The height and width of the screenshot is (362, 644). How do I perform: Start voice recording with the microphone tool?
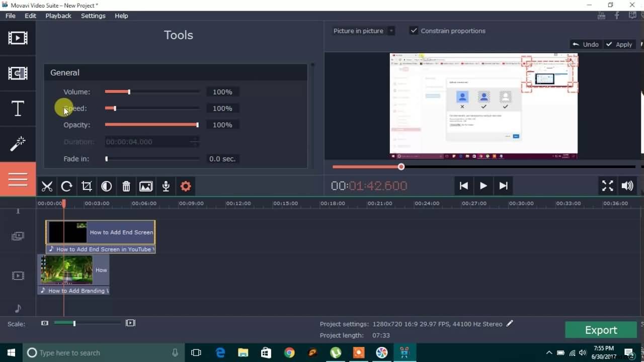pyautogui.click(x=166, y=186)
